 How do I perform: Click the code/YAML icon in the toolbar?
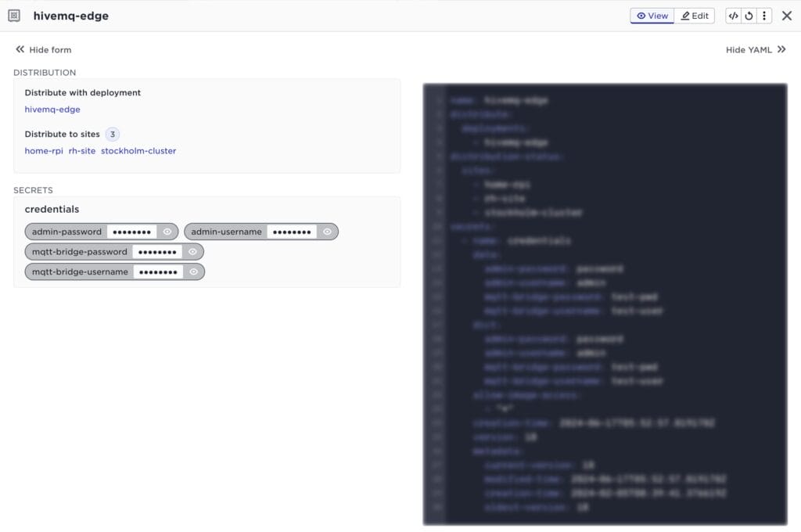(733, 16)
